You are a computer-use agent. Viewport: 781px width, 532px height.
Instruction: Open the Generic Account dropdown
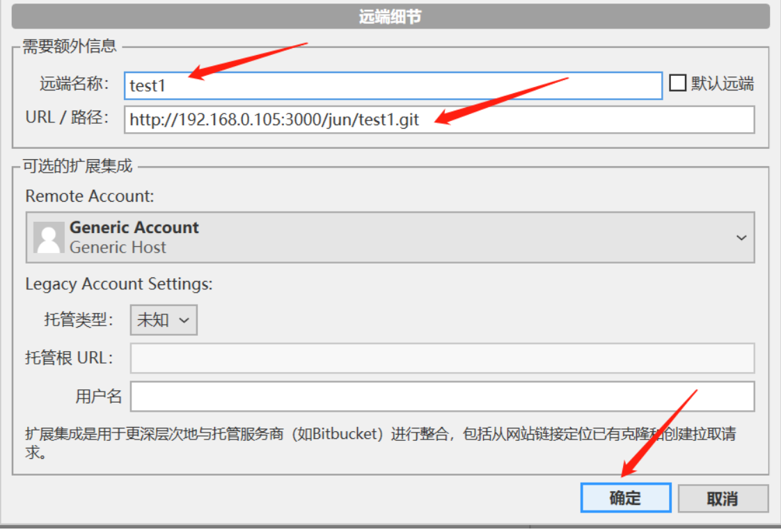click(x=390, y=237)
